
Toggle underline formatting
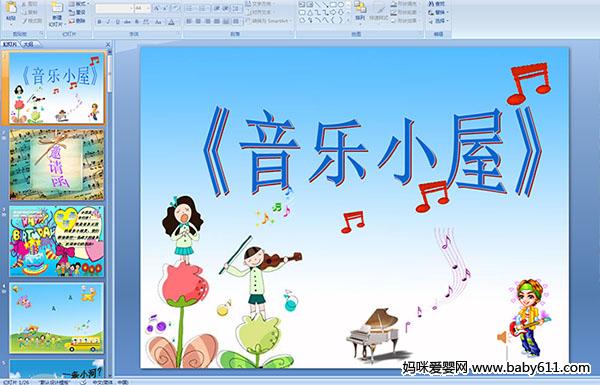pos(117,22)
